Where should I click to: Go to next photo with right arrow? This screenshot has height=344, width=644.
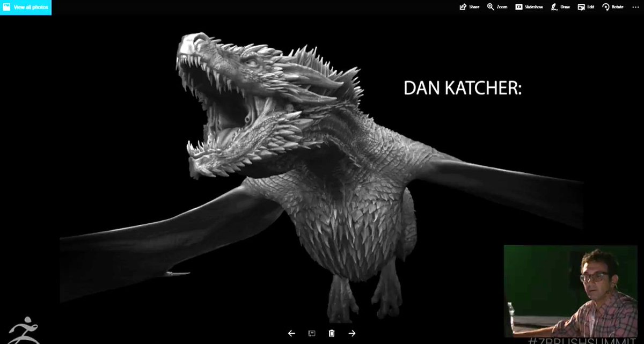pos(352,333)
